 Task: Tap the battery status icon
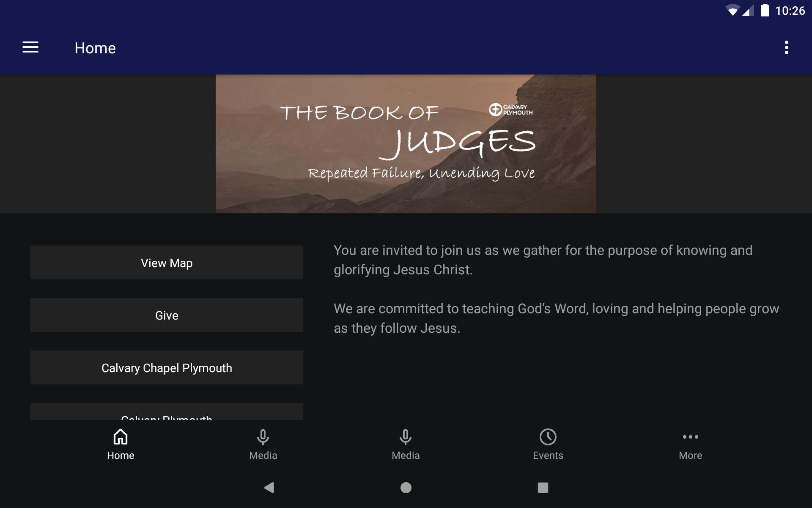pyautogui.click(x=765, y=10)
